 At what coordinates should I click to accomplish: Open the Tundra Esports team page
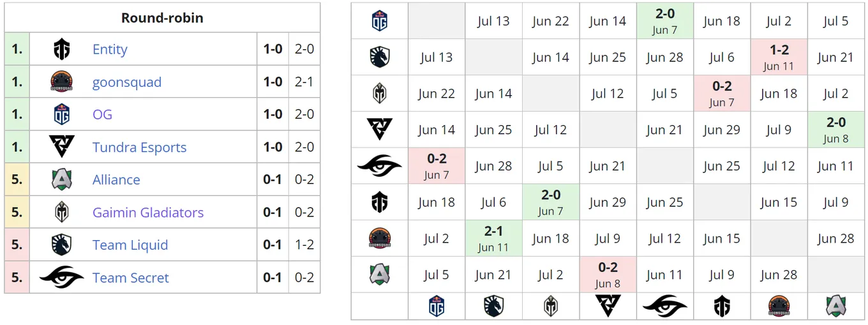tap(139, 147)
